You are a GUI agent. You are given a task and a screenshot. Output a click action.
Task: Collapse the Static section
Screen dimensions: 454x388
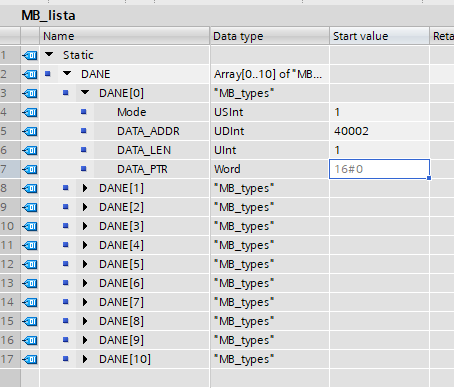tap(49, 54)
